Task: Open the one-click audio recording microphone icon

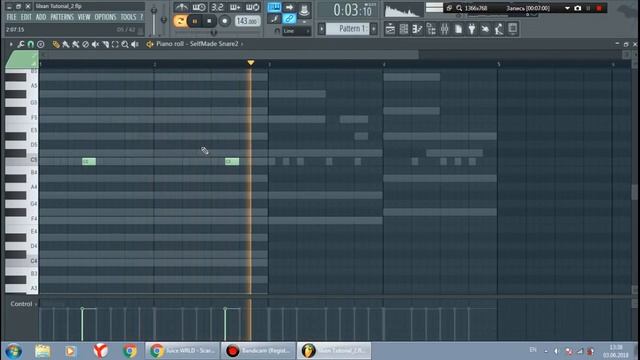Action: click(499, 29)
